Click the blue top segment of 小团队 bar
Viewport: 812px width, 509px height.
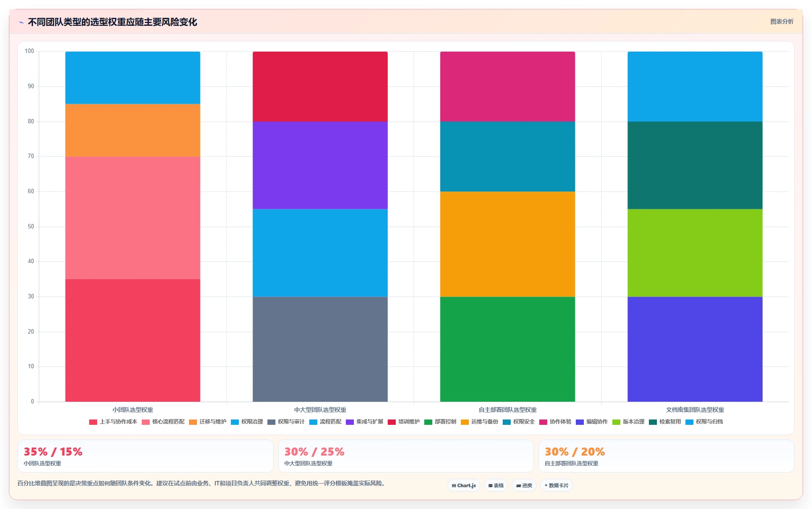tap(133, 78)
